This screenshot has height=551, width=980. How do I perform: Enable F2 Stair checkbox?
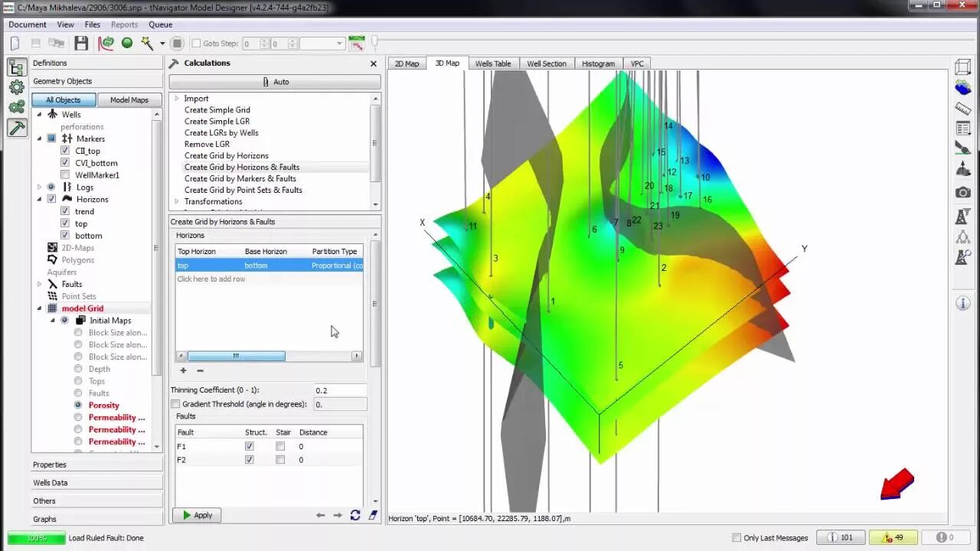[x=280, y=460]
